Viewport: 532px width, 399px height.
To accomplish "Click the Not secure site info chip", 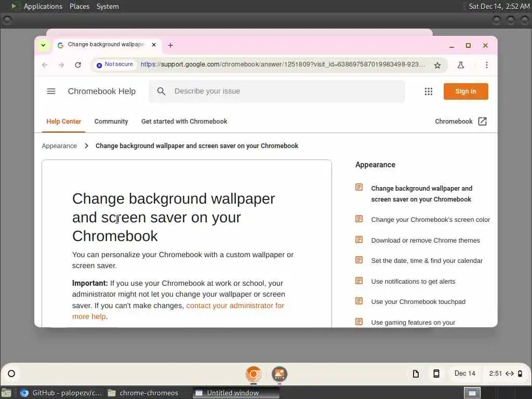I will 115,64.
